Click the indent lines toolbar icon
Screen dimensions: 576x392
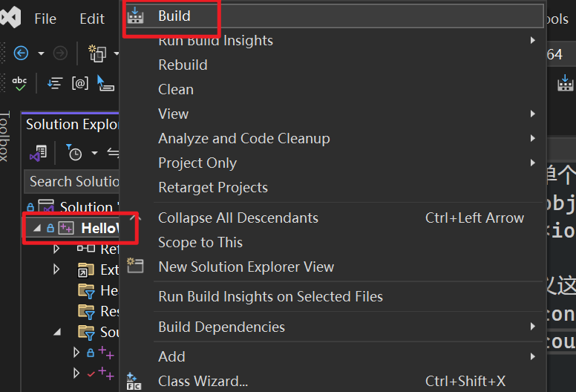coord(55,83)
